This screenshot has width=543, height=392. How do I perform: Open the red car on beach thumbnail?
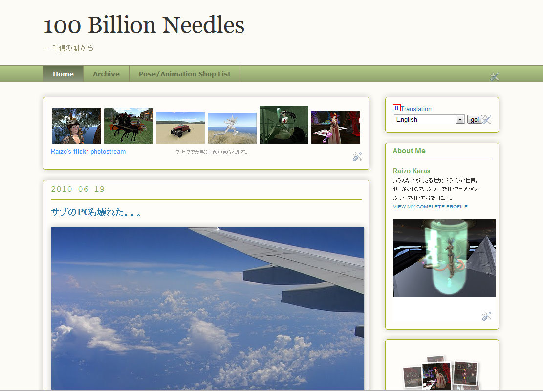180,128
